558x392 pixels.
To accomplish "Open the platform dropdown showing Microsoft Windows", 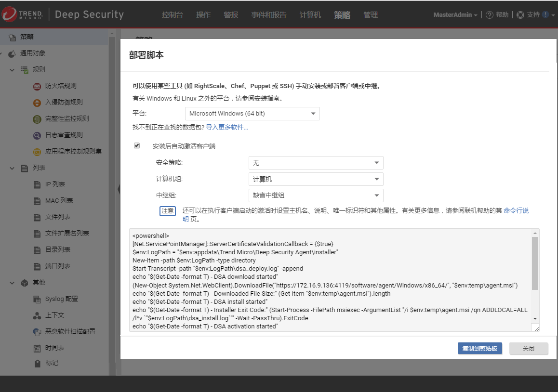I will pos(252,114).
